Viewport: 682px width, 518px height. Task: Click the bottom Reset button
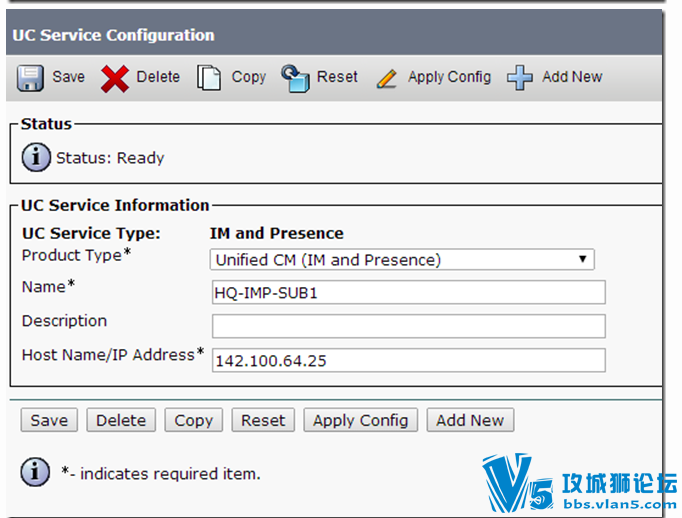263,420
